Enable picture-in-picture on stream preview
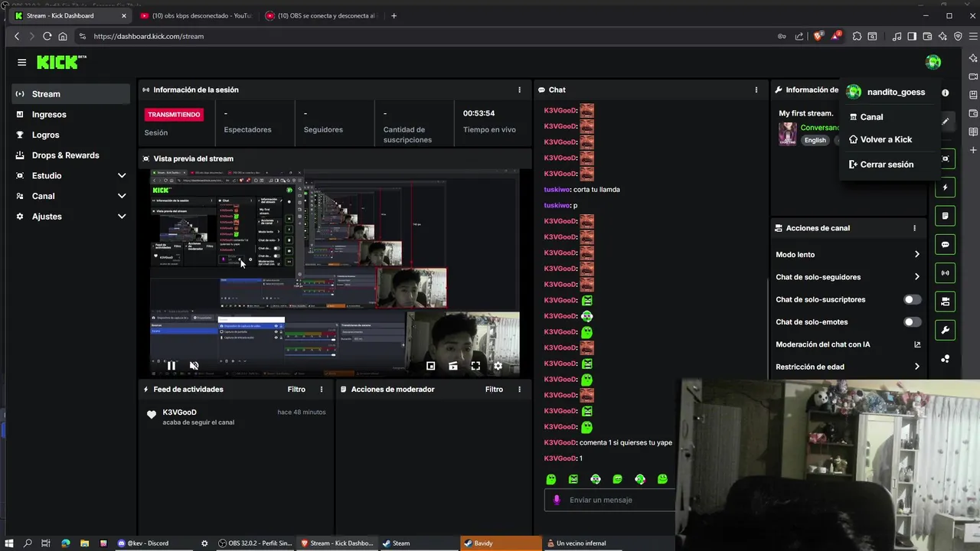This screenshot has height=551, width=980. click(430, 366)
